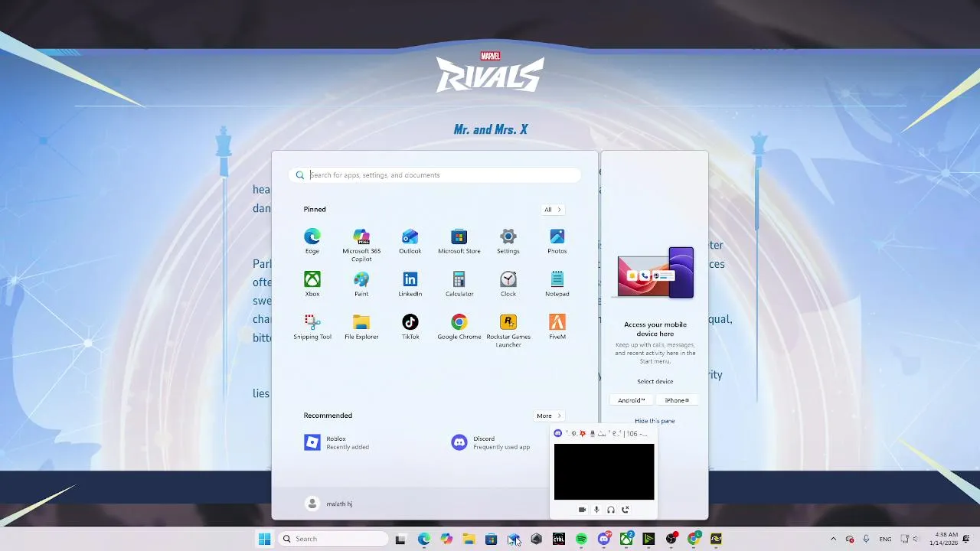Open File Explorer from the taskbar
The image size is (980, 551).
point(469,539)
